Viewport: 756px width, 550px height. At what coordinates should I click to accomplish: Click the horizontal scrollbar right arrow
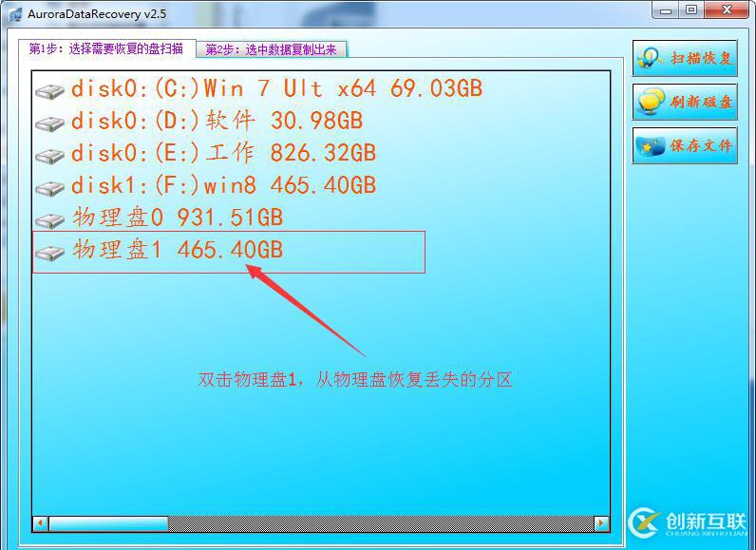(x=601, y=523)
